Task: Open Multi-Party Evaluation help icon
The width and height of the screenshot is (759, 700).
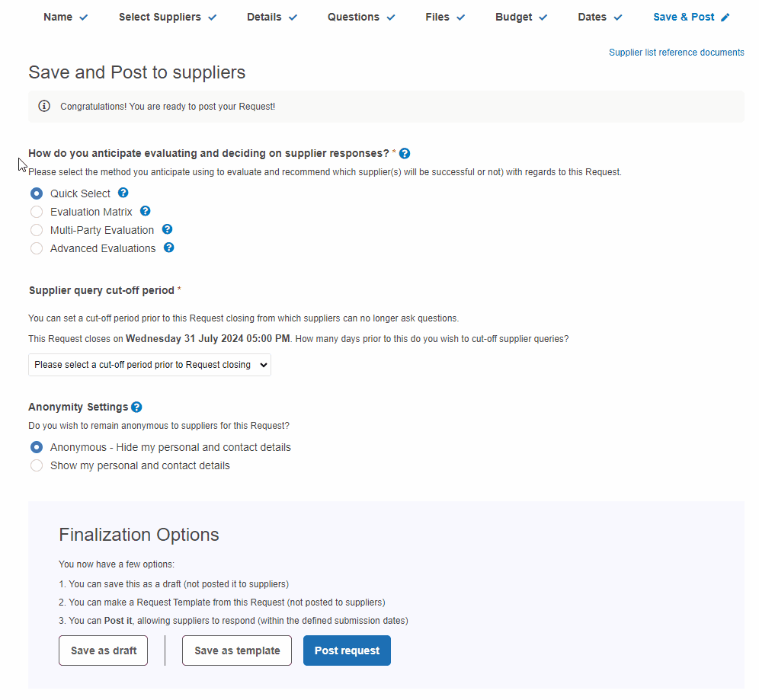Action: point(167,229)
